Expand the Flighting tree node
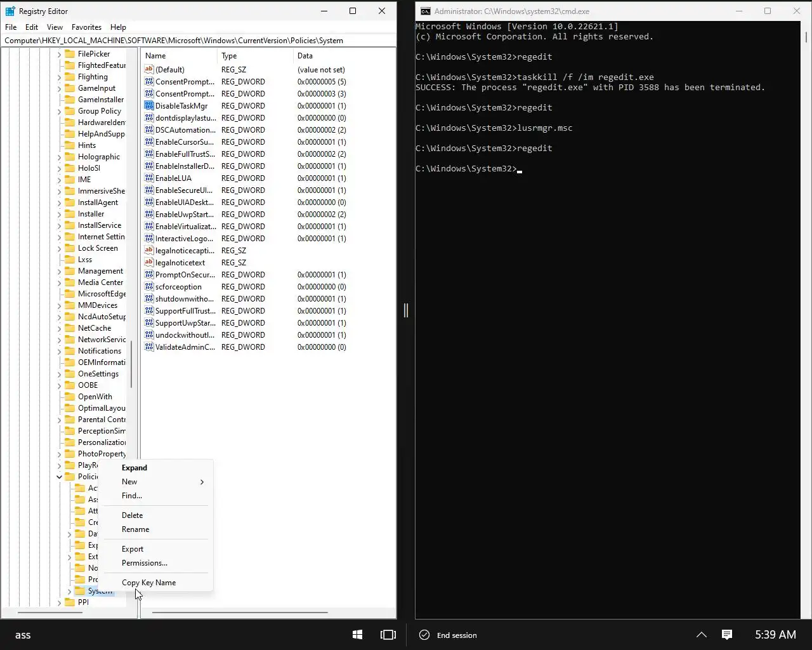The image size is (812, 650). pos(60,77)
